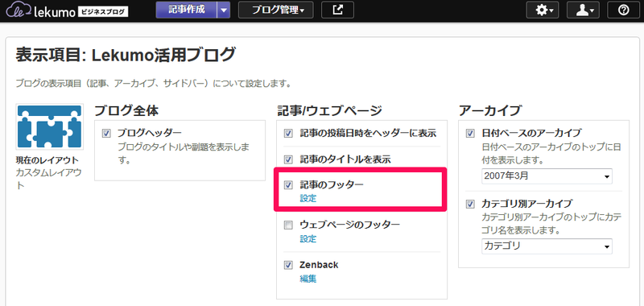Enable ウェブページのフッター checkbox
Image resolution: width=644 pixels, height=306 pixels.
point(289,225)
